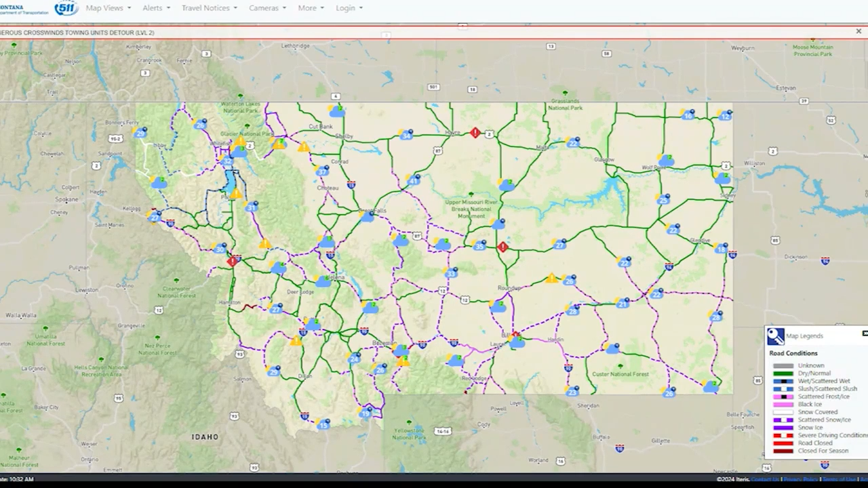This screenshot has width=868, height=488.
Task: Click the red road closure marker near Havre
Action: pyautogui.click(x=475, y=133)
